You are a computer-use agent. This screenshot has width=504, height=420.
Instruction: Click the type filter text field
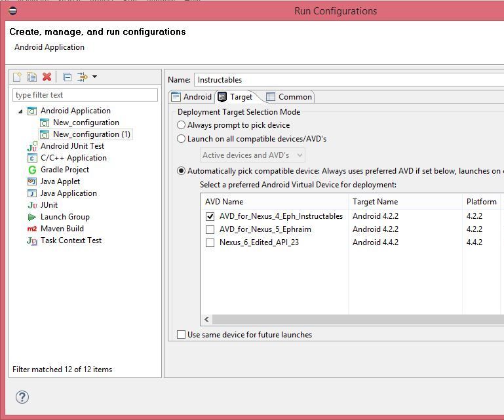pyautogui.click(x=85, y=95)
